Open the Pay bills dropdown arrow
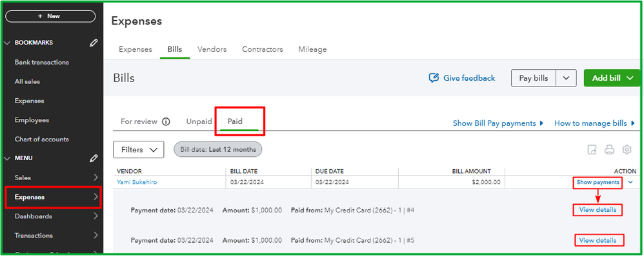The image size is (644, 257). [x=567, y=78]
